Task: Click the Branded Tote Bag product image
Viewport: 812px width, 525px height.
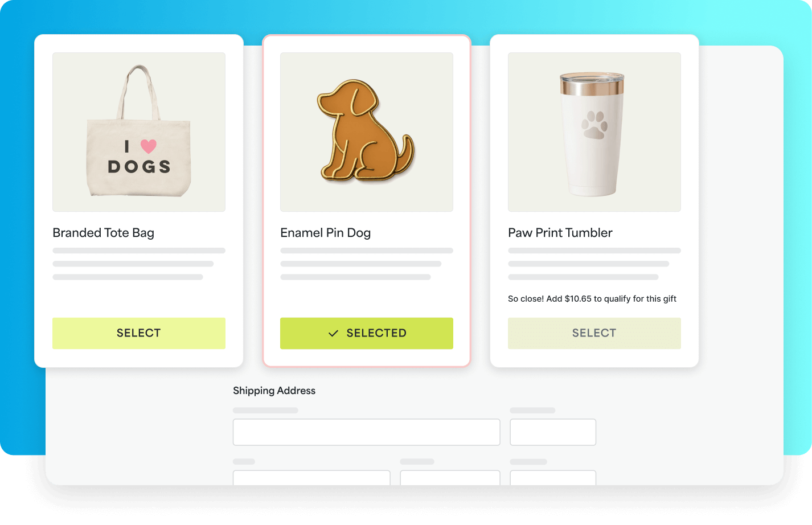Action: click(x=139, y=132)
